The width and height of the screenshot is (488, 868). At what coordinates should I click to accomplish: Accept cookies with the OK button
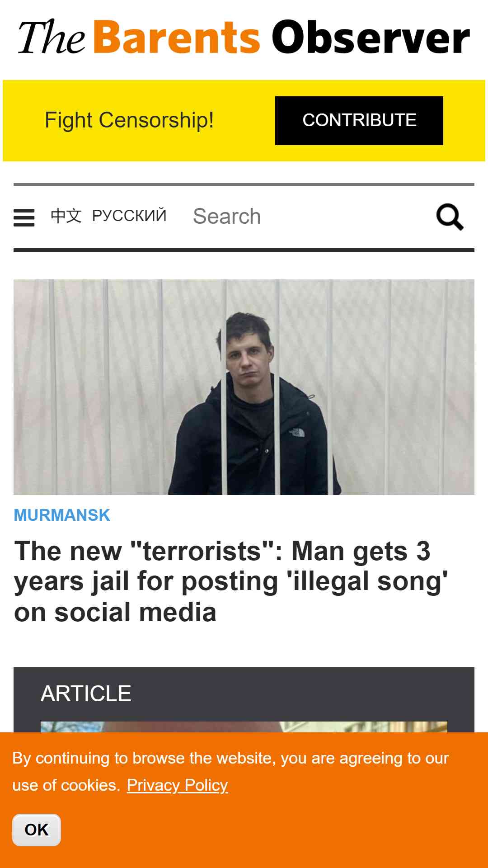point(37,830)
